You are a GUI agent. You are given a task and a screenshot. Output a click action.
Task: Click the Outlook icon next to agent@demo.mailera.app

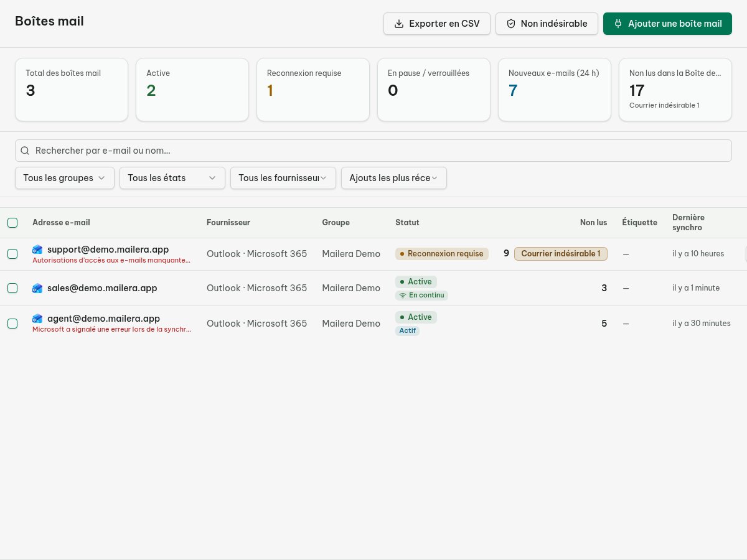tap(37, 319)
